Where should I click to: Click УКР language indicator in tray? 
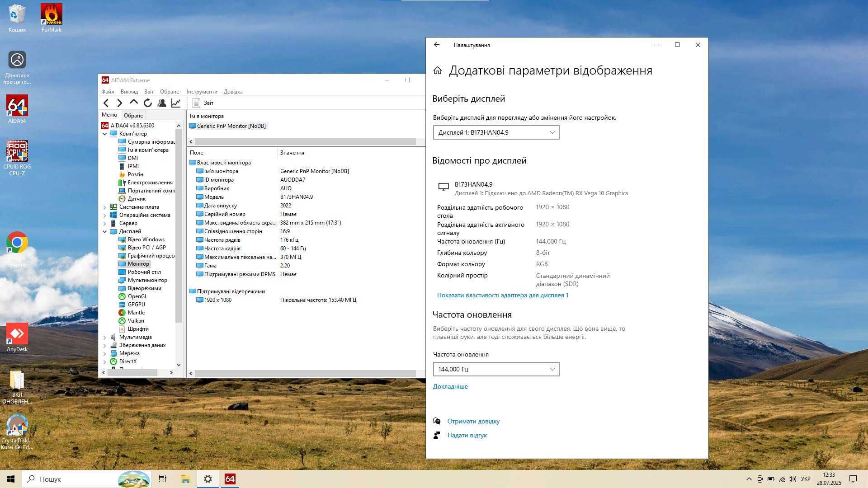point(806,479)
